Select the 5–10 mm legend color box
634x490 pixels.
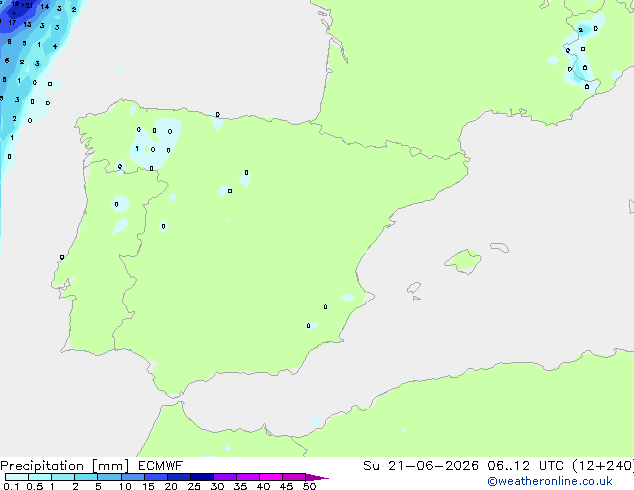point(109,477)
